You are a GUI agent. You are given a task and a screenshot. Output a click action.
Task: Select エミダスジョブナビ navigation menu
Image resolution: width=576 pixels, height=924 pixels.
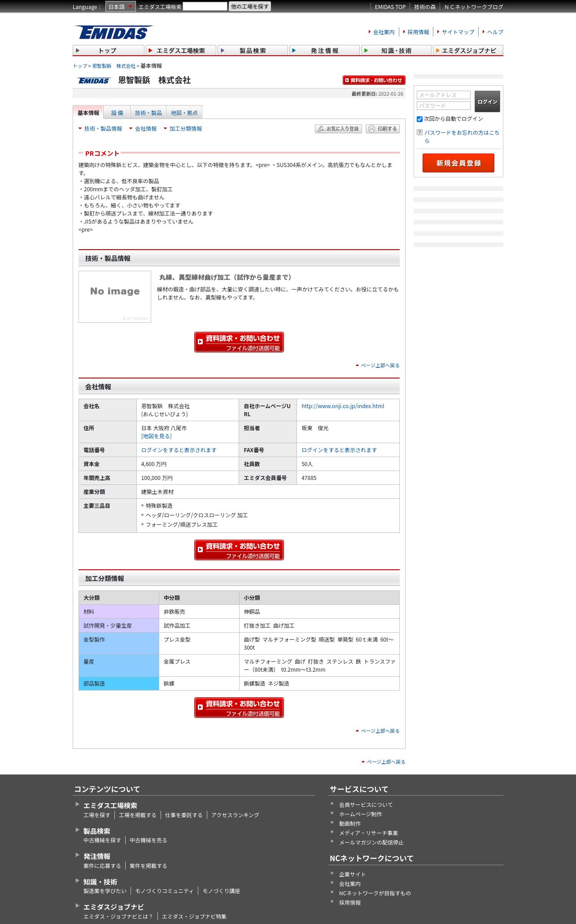[468, 50]
